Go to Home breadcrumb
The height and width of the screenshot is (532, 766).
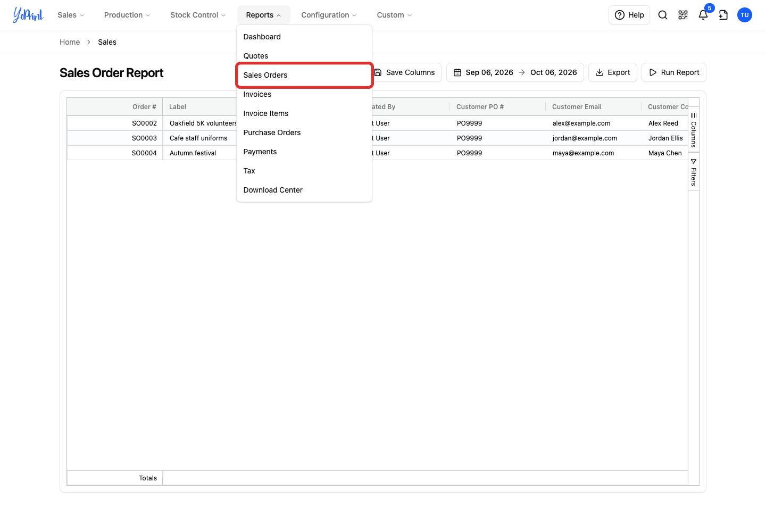click(70, 42)
